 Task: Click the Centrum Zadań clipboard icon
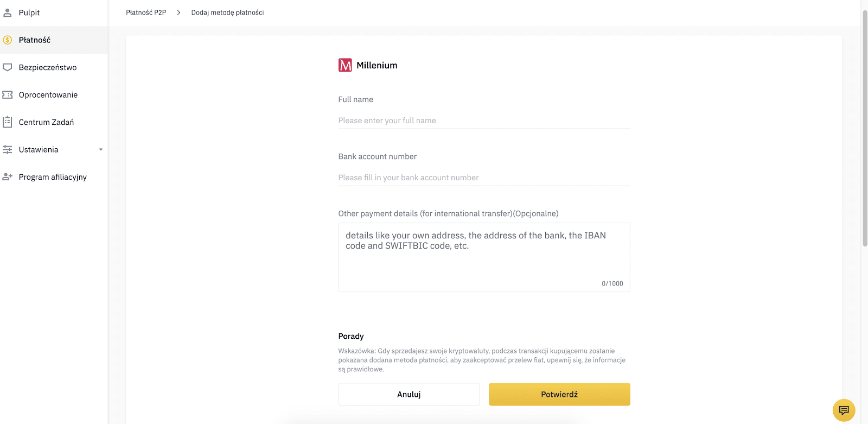[x=8, y=122]
